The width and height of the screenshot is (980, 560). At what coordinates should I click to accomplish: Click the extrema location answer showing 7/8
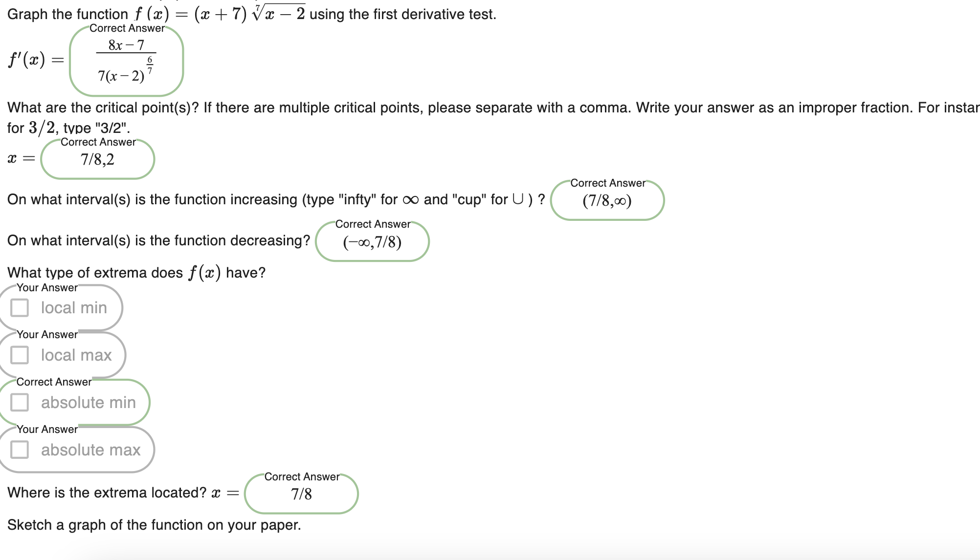[x=301, y=494]
